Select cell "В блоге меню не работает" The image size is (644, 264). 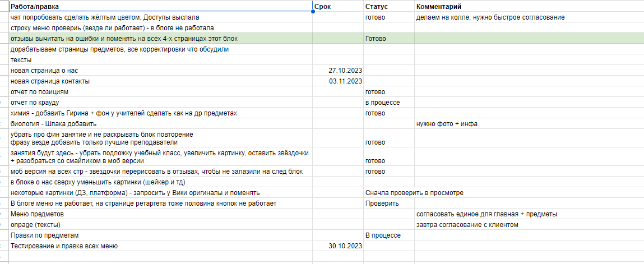(161, 203)
